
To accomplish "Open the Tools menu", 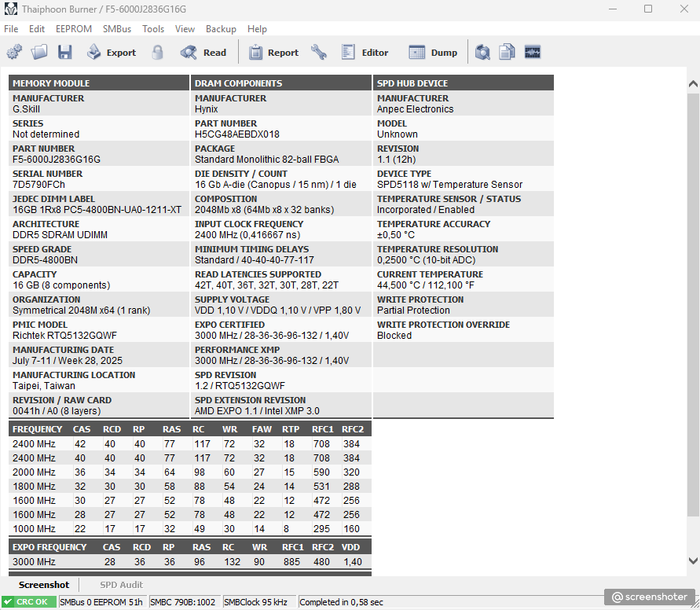I will [153, 29].
